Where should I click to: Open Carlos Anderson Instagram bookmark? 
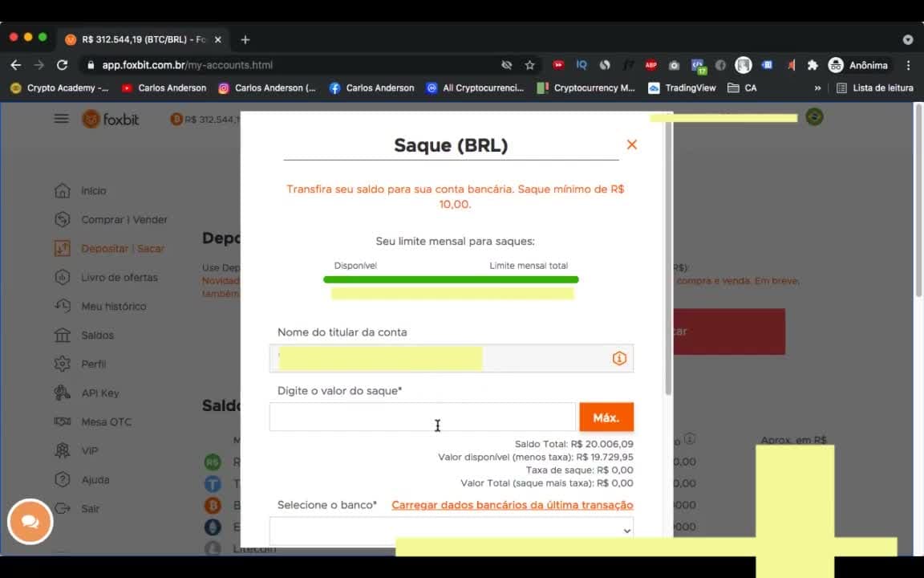pos(267,88)
